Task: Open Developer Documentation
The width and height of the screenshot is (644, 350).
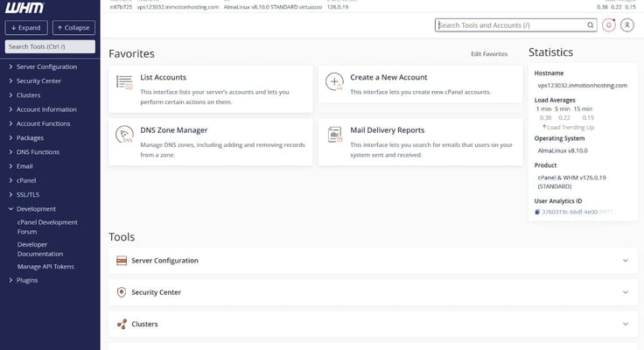Action: coord(40,249)
